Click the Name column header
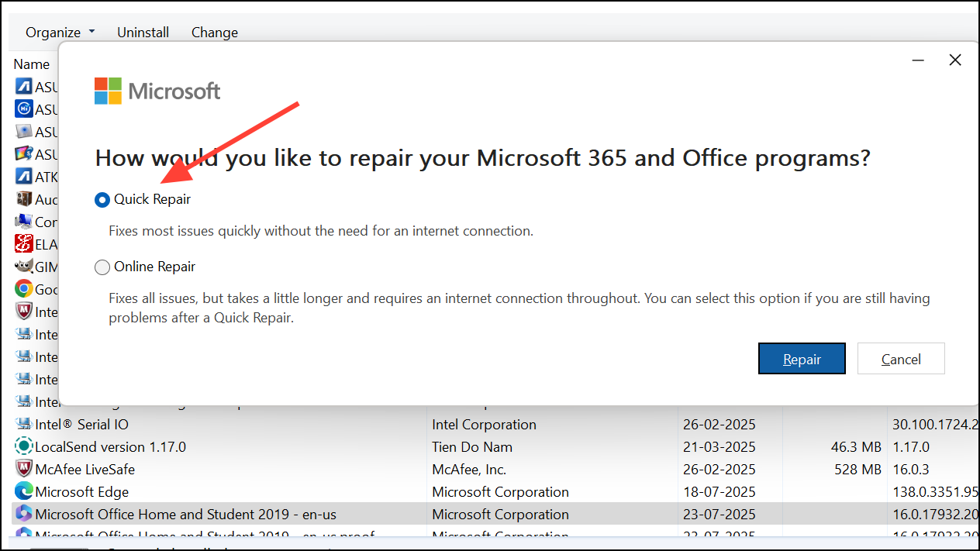 [31, 64]
